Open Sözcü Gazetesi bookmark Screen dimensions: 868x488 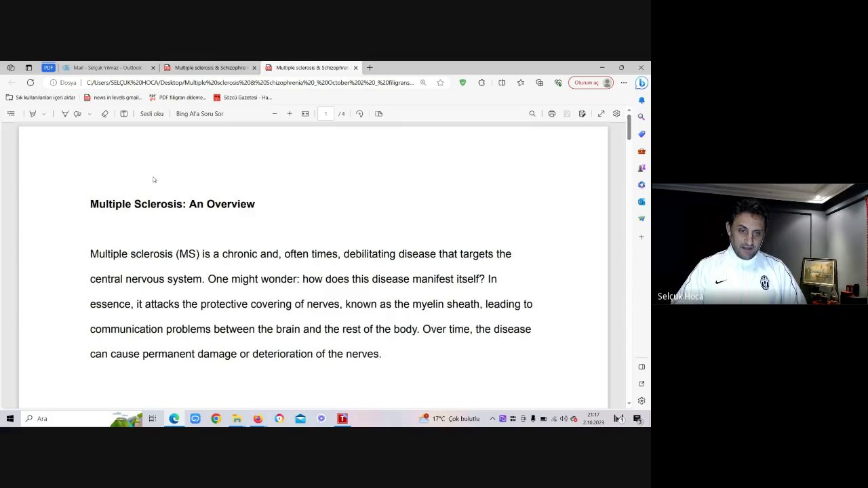(243, 98)
